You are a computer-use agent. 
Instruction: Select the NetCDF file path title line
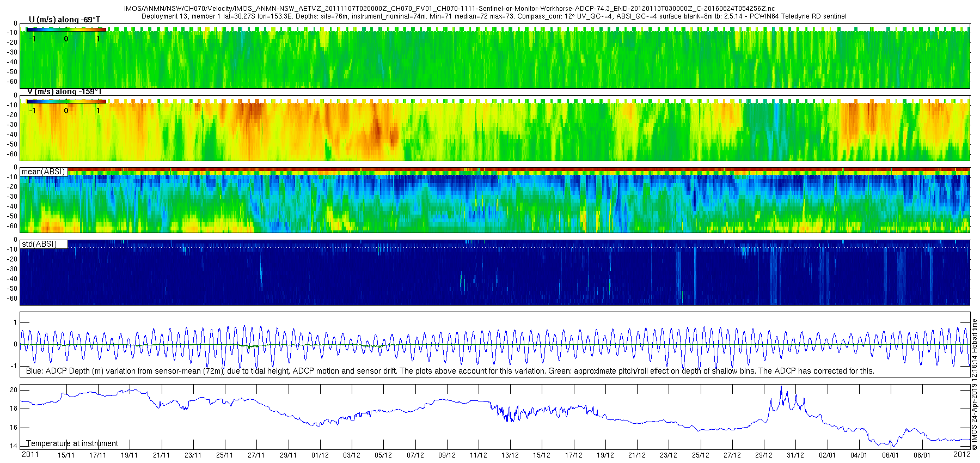(450, 9)
